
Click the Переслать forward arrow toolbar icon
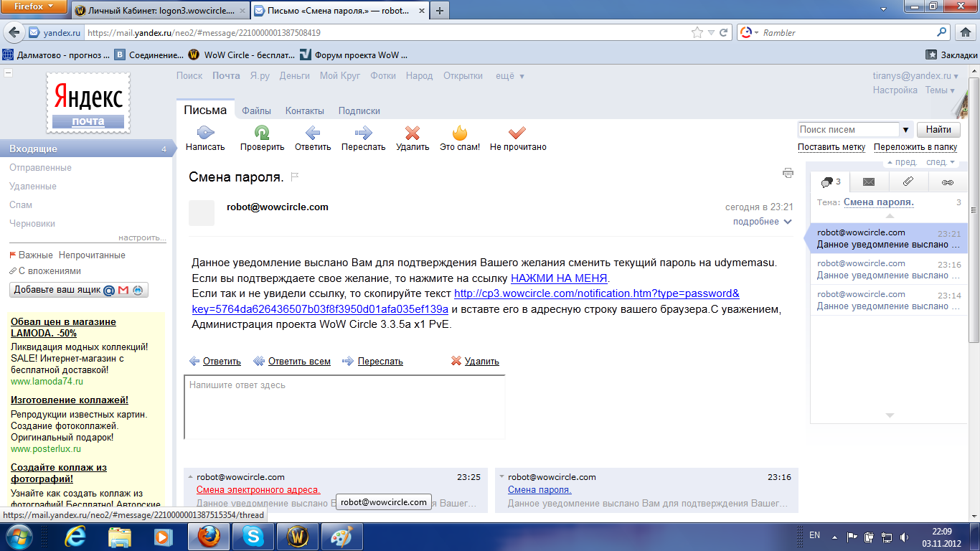364,133
